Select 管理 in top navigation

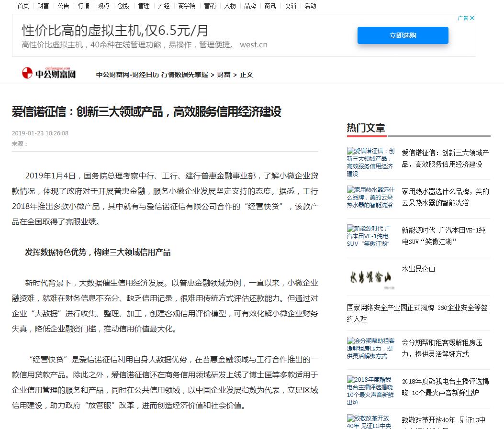[144, 6]
